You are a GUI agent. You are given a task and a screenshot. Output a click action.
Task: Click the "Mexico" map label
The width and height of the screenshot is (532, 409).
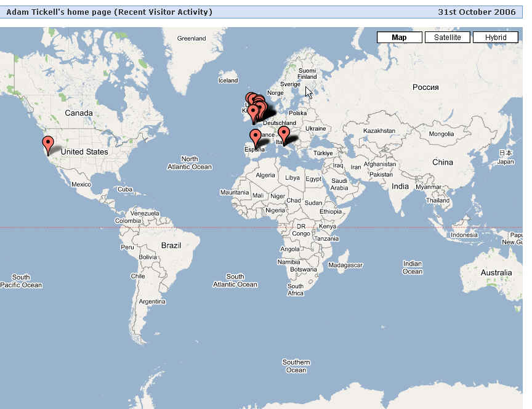(81, 184)
